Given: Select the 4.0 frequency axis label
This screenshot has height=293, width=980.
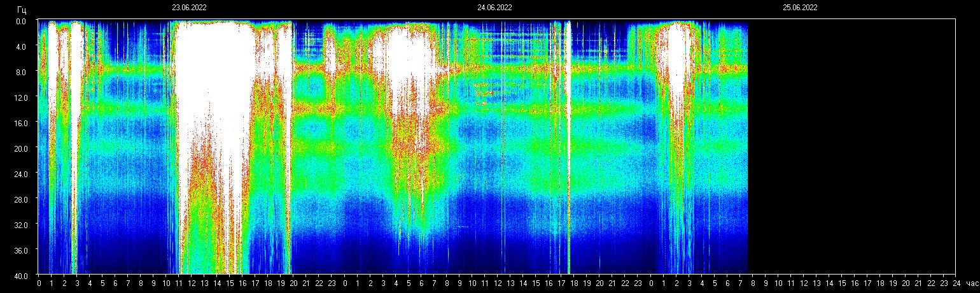Looking at the screenshot, I should (21, 46).
